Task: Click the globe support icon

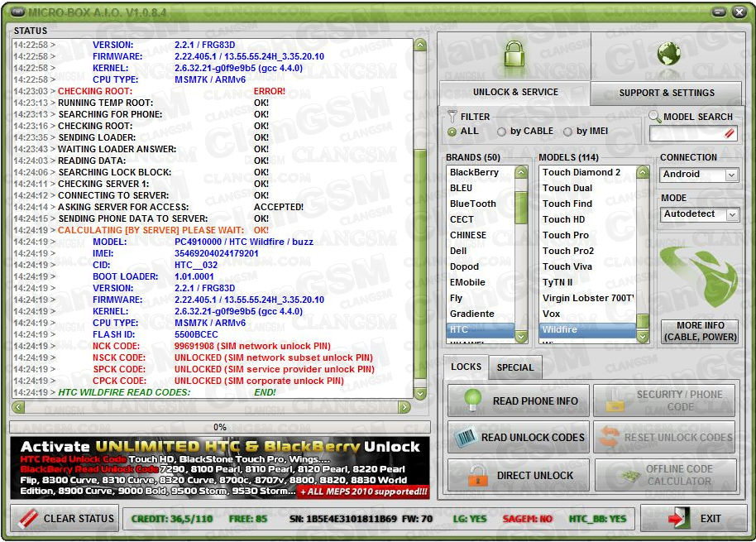Action: (668, 53)
